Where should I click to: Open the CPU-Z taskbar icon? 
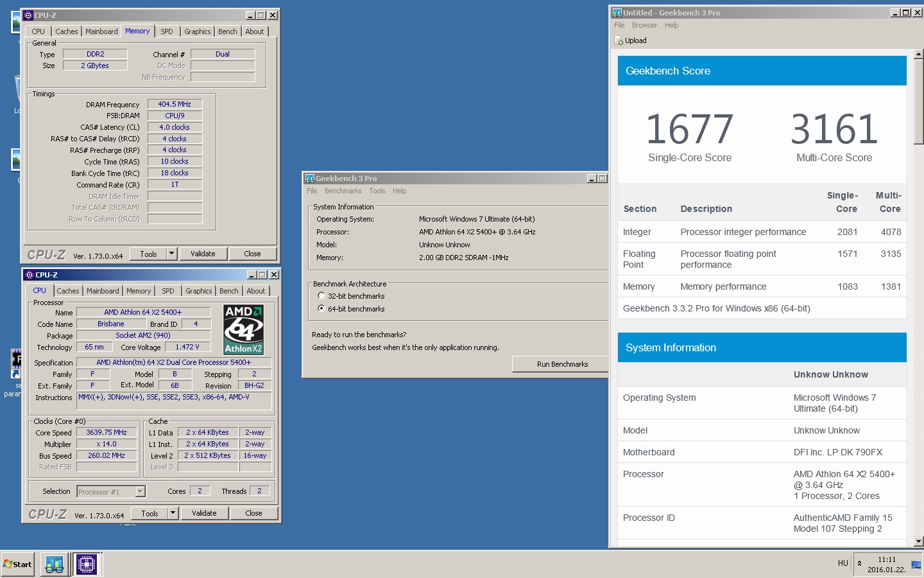[x=87, y=565]
